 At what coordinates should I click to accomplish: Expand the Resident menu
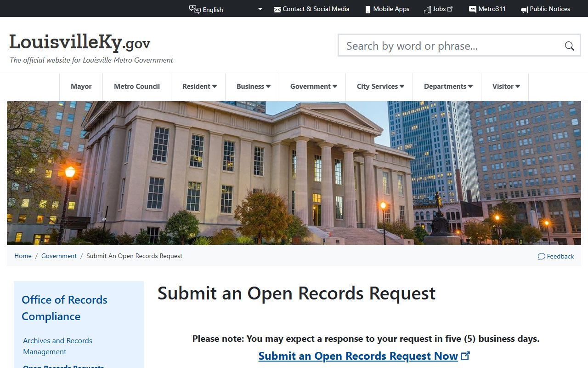pyautogui.click(x=199, y=86)
